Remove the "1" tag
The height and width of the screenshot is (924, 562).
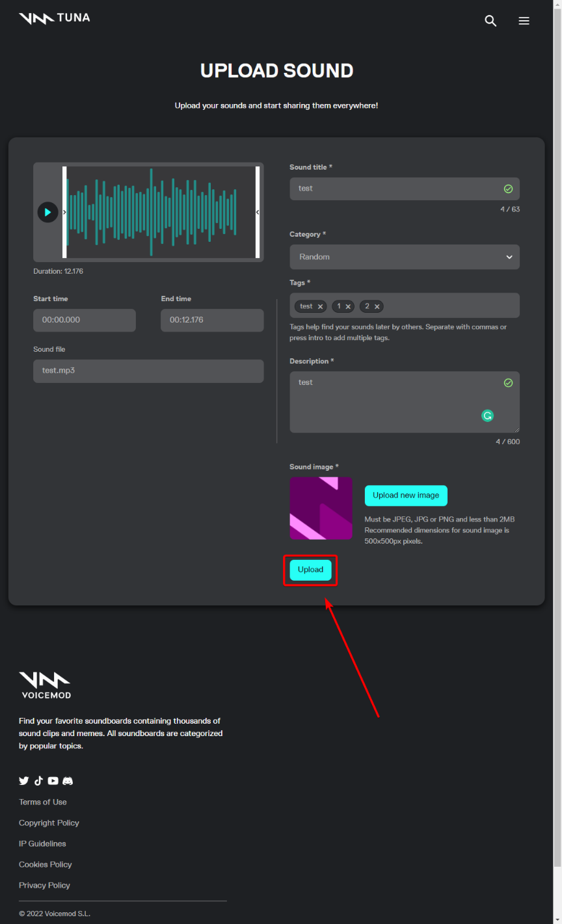[347, 306]
